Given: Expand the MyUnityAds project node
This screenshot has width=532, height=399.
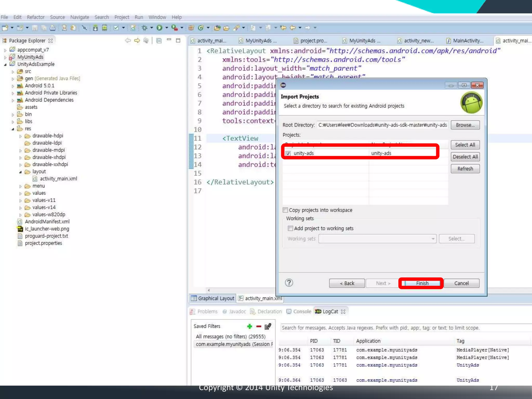Looking at the screenshot, I should pos(5,57).
